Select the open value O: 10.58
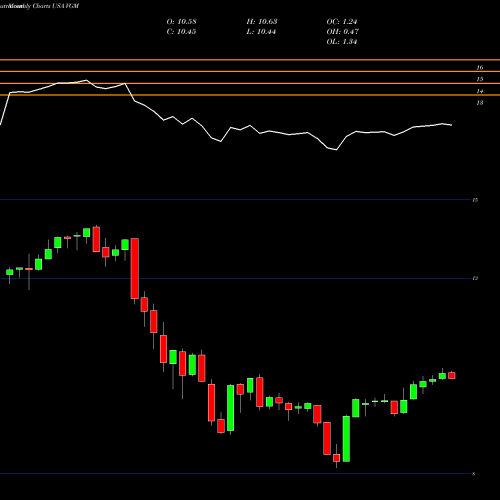 tap(181, 22)
